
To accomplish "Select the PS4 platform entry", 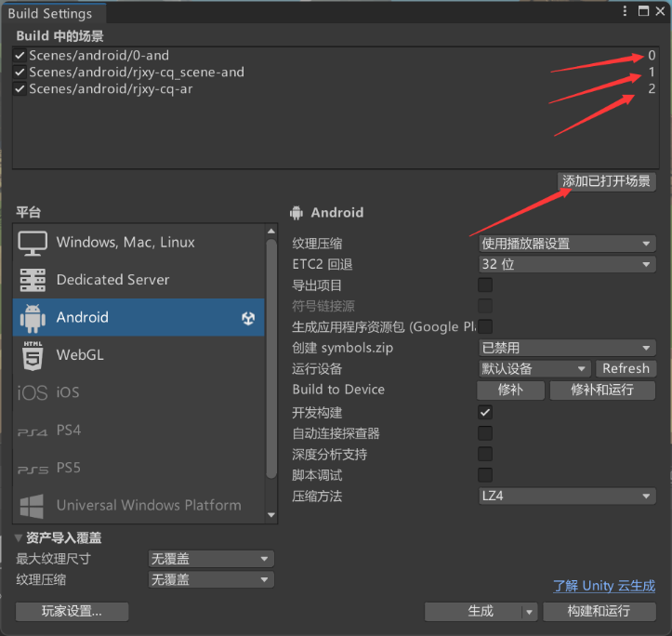I will 138,431.
